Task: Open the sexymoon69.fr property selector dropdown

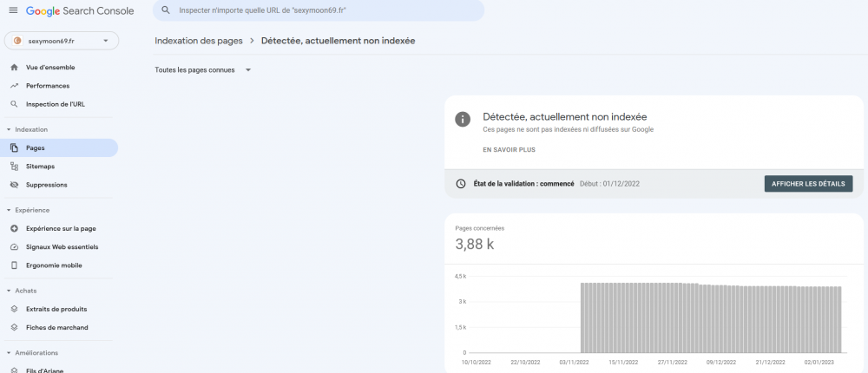Action: click(62, 41)
